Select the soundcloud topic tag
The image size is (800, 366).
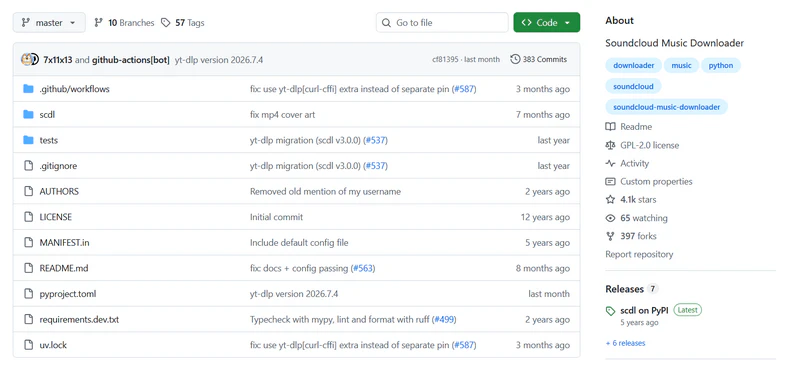point(633,86)
